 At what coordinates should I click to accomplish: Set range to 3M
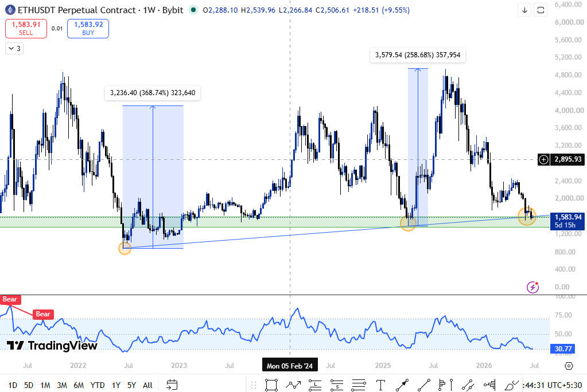62,385
